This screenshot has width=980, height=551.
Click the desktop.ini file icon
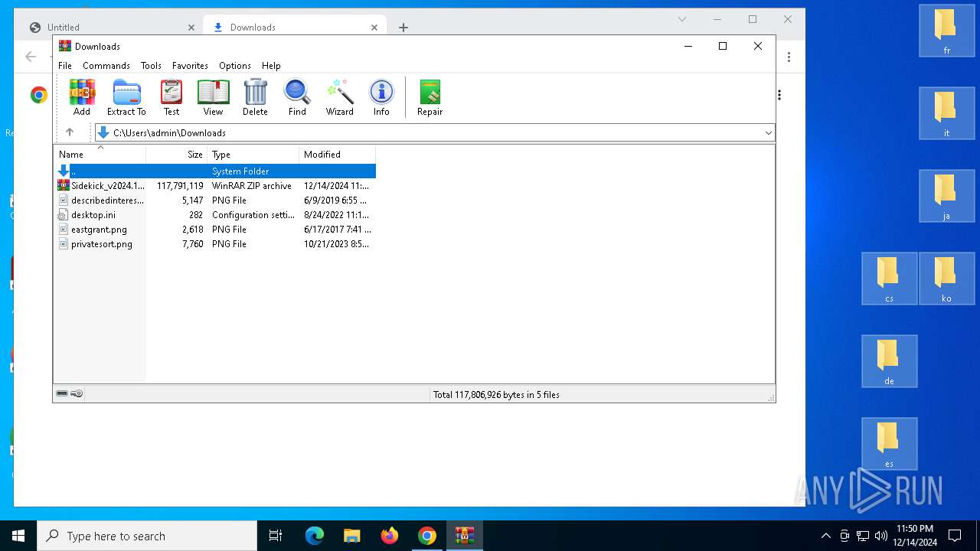[x=64, y=215]
